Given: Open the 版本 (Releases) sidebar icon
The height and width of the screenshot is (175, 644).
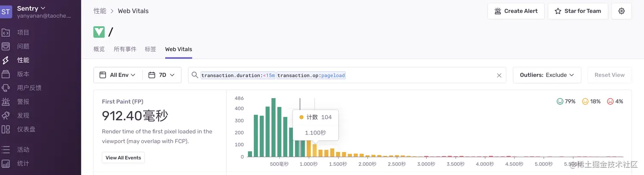Looking at the screenshot, I should coord(6,74).
